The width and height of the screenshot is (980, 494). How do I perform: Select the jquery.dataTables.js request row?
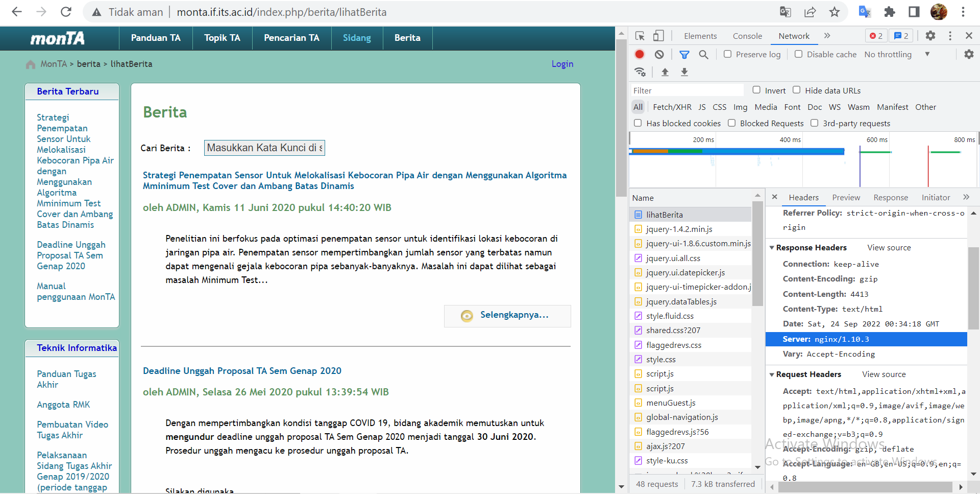(691, 302)
